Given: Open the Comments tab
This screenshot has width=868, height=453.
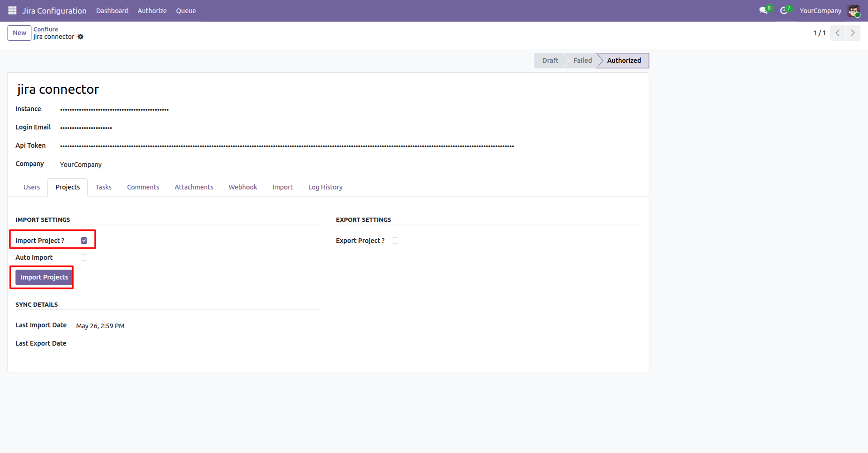Looking at the screenshot, I should point(143,187).
